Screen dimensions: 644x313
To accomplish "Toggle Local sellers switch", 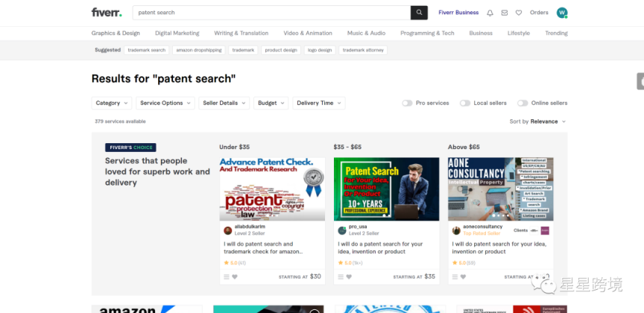I will click(465, 103).
